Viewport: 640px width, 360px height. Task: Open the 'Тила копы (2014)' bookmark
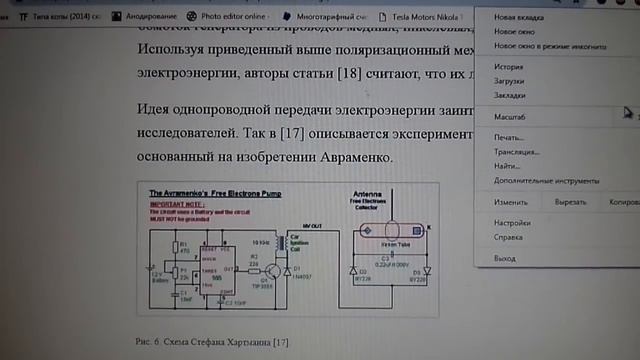click(x=60, y=17)
